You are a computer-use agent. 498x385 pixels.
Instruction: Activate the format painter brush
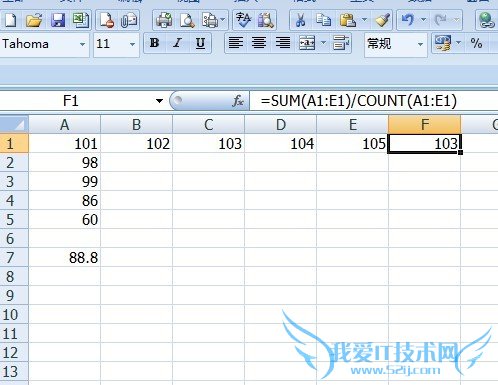382,20
